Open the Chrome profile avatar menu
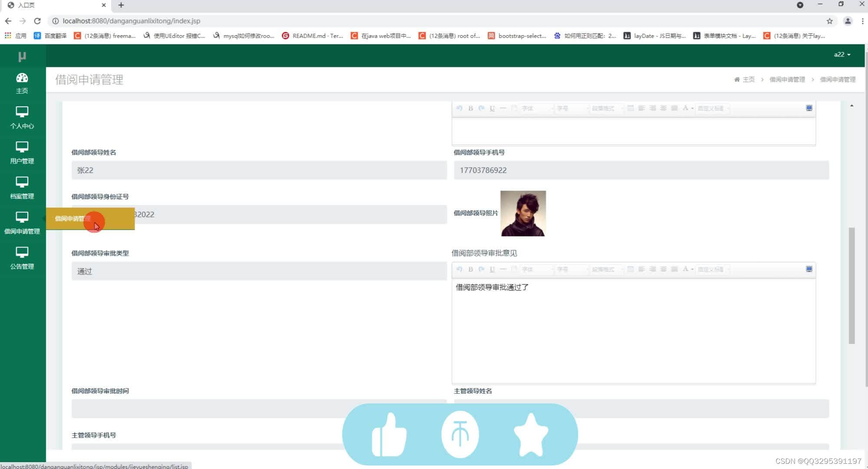The image size is (868, 469). (x=847, y=21)
